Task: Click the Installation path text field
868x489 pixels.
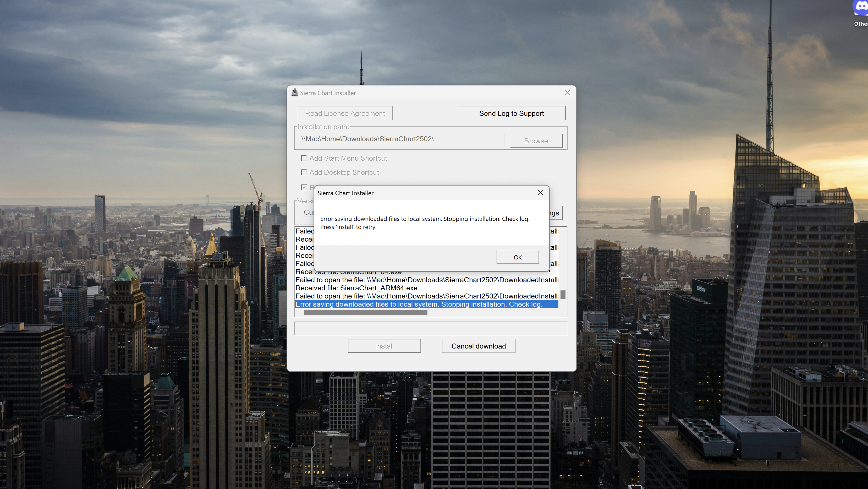Action: pos(402,139)
